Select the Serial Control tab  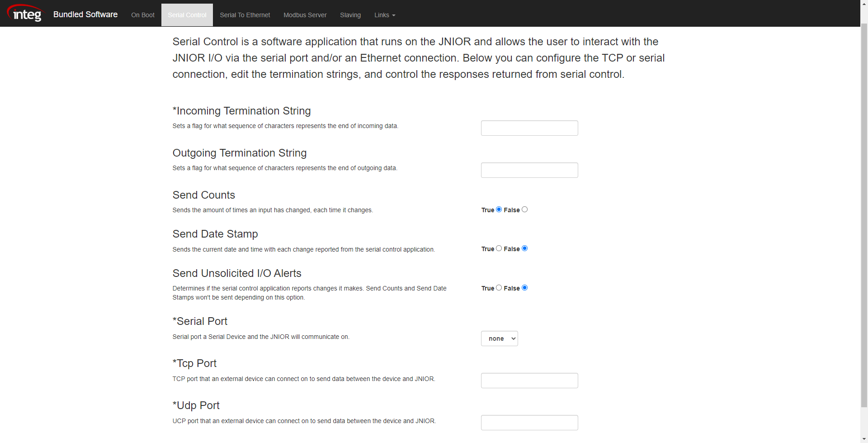click(187, 14)
